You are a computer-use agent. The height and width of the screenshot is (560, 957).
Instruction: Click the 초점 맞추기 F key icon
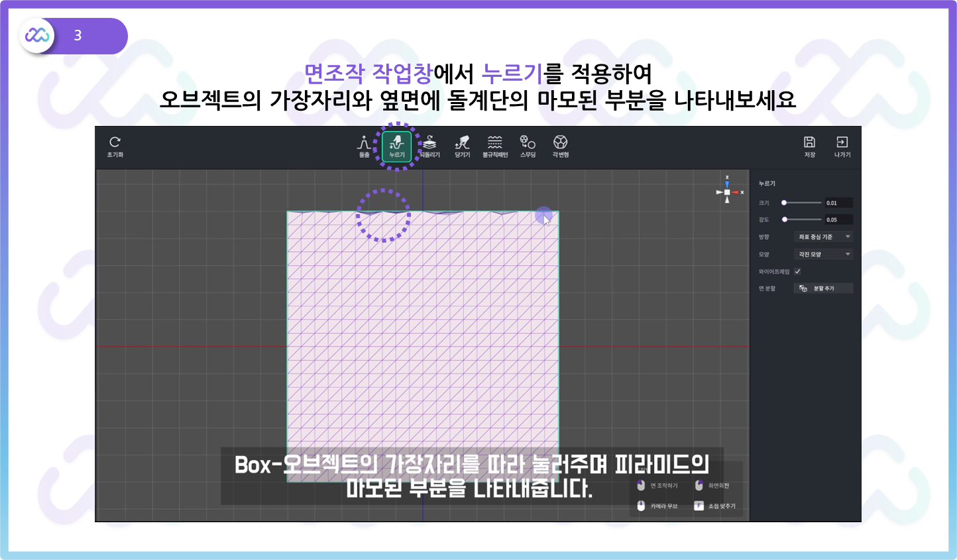point(699,506)
